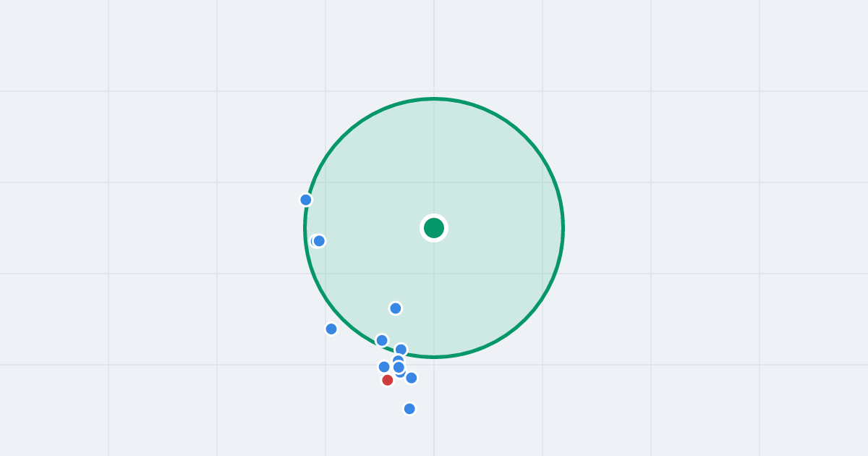Select the blue marker overlapping the circle's bottom border

[x=401, y=350]
